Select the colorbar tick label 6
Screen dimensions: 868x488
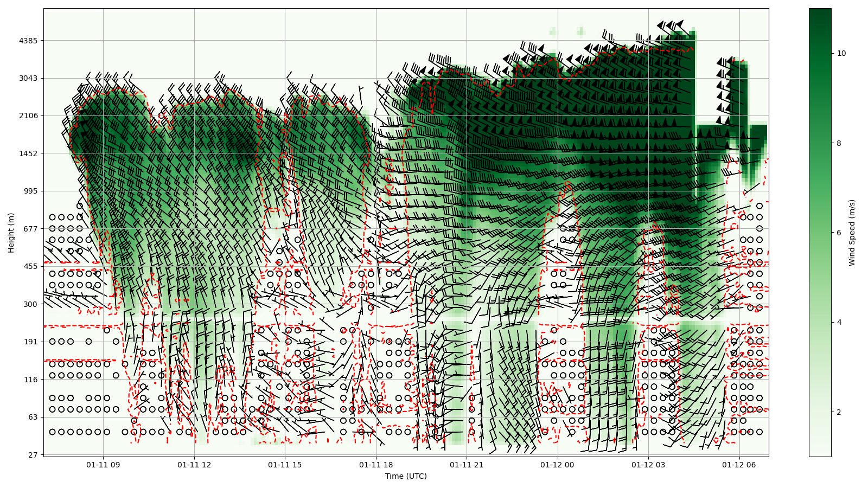[x=839, y=233]
